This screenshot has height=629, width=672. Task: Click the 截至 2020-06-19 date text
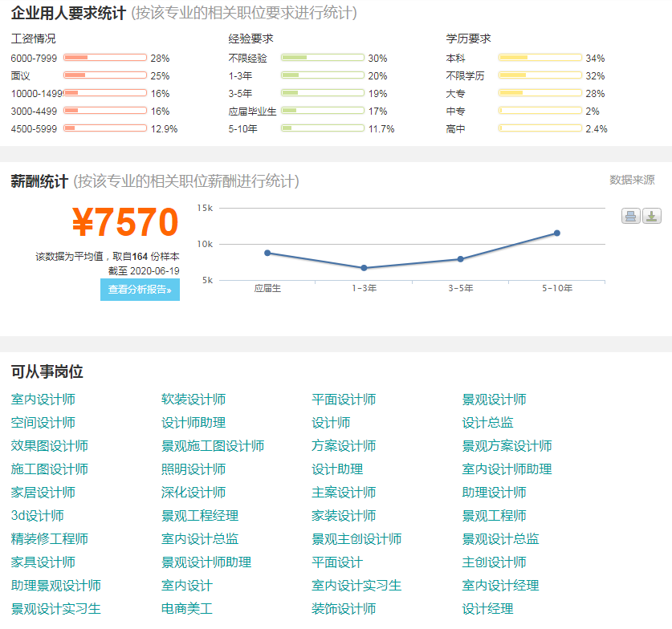(x=144, y=271)
